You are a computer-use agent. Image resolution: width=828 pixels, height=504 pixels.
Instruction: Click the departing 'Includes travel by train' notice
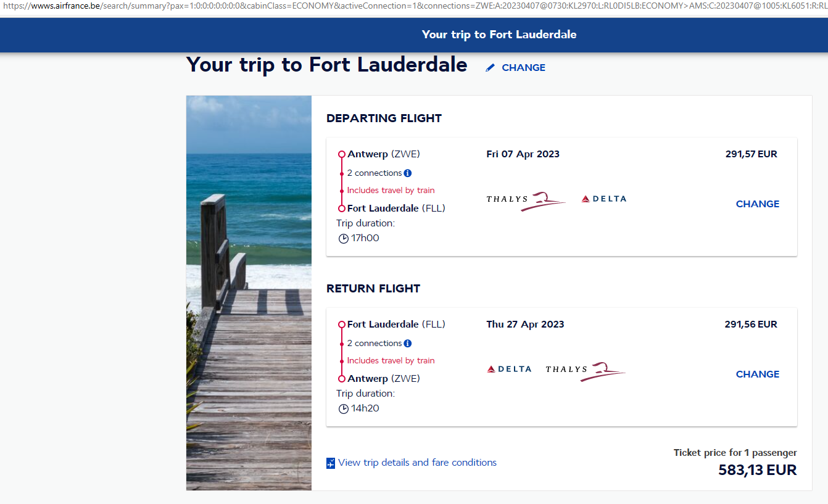[x=391, y=191]
